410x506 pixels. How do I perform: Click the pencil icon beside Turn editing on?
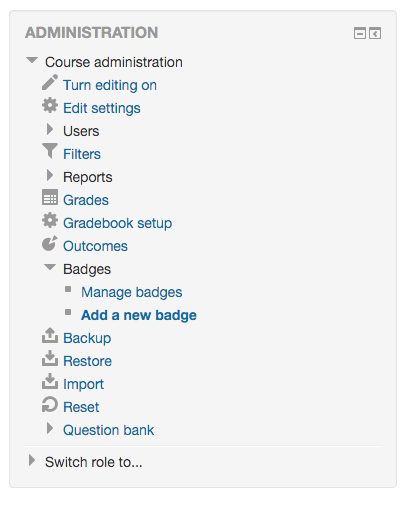50,82
